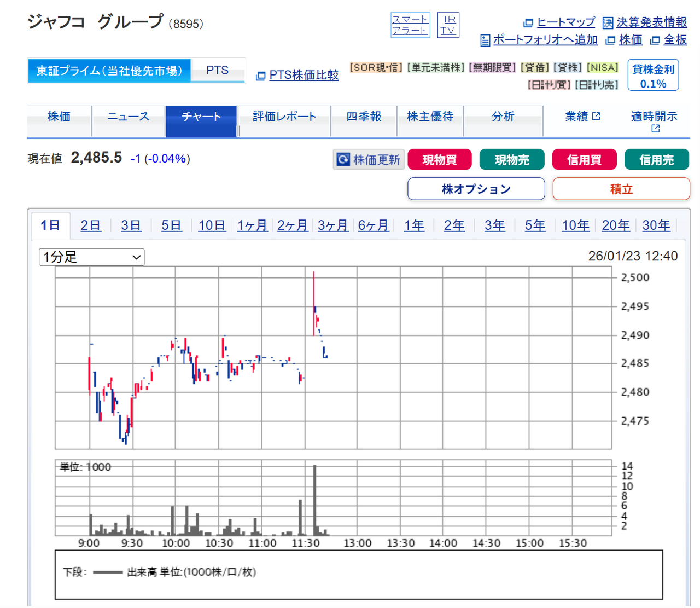
Task: Select the PTS market tab
Action: click(x=218, y=70)
